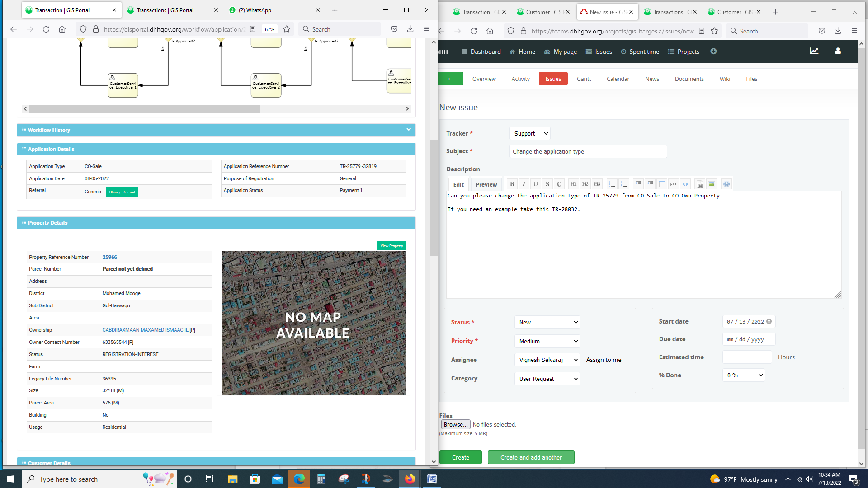Viewport: 868px width, 488px height.
Task: Open the Calculator from the taskbar
Action: pyautogui.click(x=321, y=479)
